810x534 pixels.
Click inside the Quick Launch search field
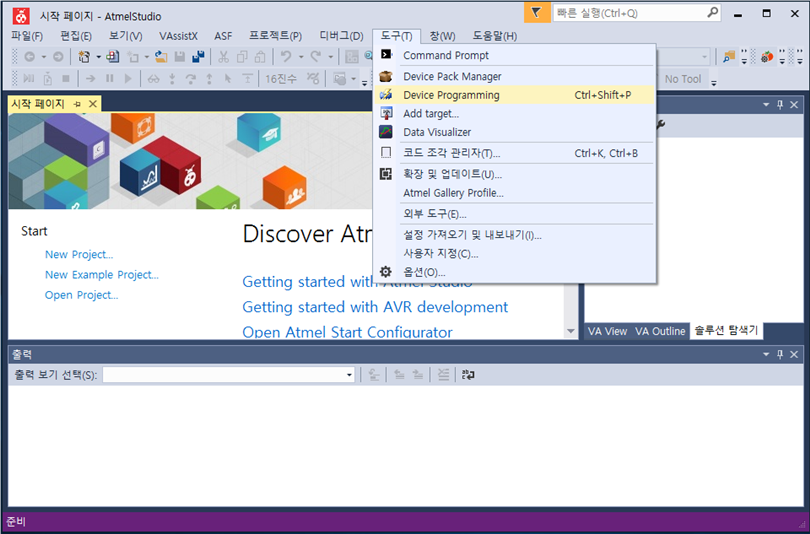point(629,13)
